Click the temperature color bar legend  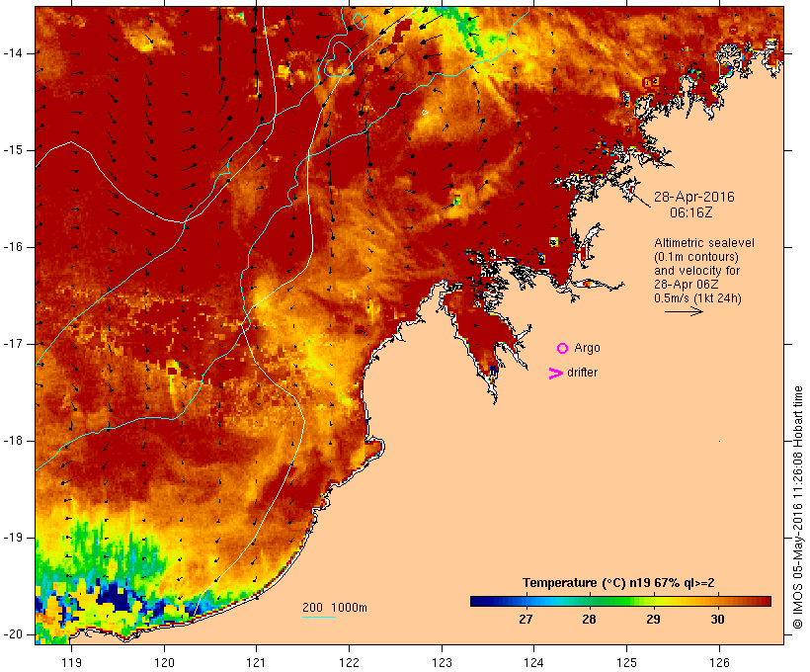click(x=620, y=601)
